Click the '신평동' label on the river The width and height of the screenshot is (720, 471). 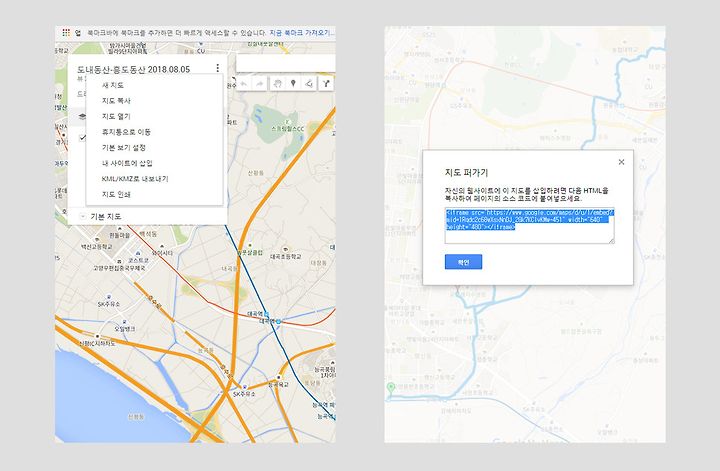[136, 417]
